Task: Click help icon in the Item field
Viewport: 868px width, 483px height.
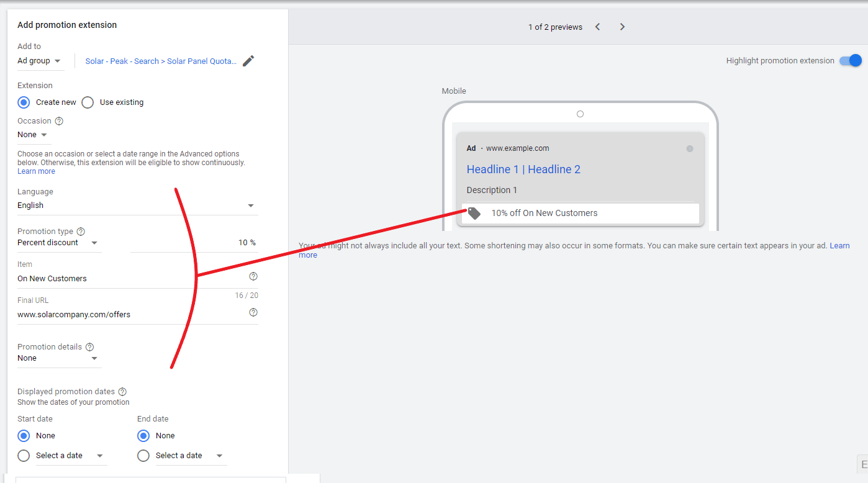Action: pyautogui.click(x=253, y=276)
